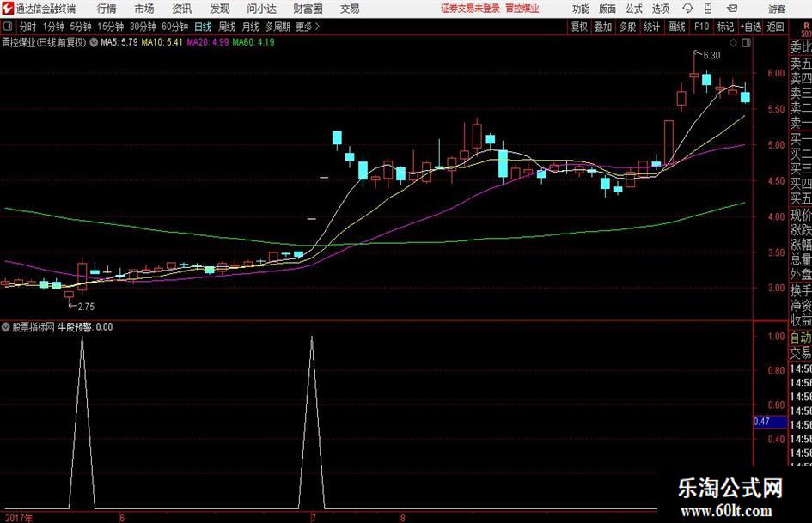Click the MA10: 5.41 indicator label
The width and height of the screenshot is (812, 523).
tap(162, 42)
